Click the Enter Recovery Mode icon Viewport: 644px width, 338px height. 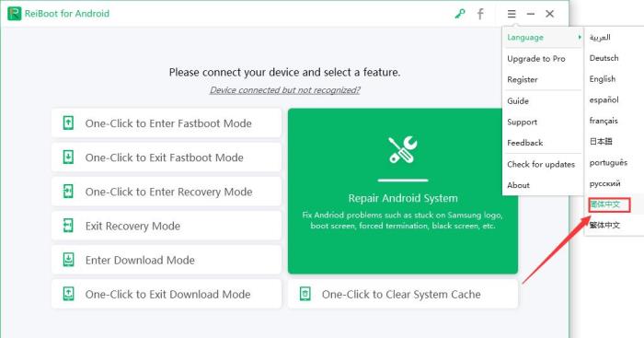pyautogui.click(x=68, y=192)
